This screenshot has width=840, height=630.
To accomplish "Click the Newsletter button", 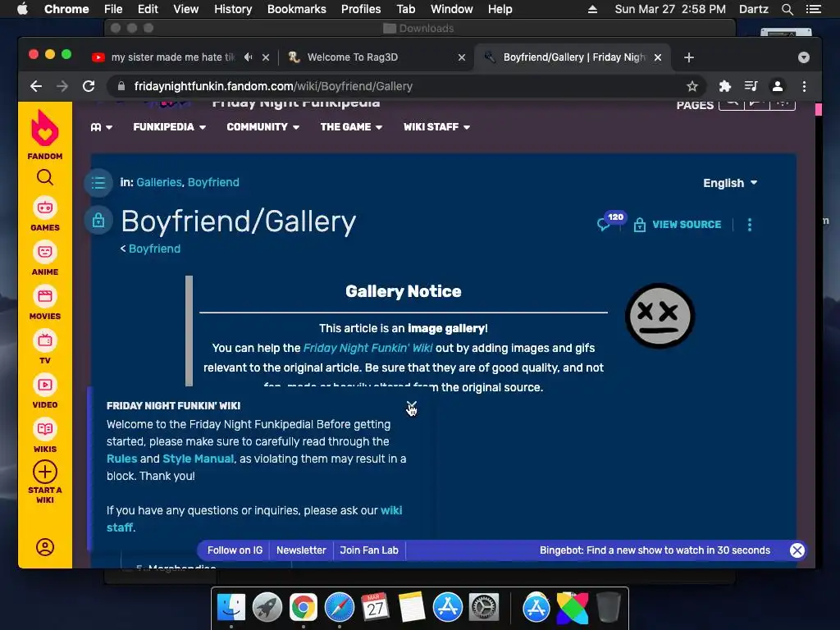I will [301, 550].
